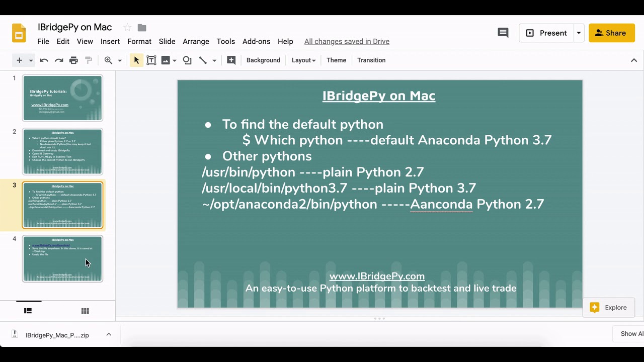Click the Add comment toolbar icon
This screenshot has height=362, width=644.
pos(231,60)
